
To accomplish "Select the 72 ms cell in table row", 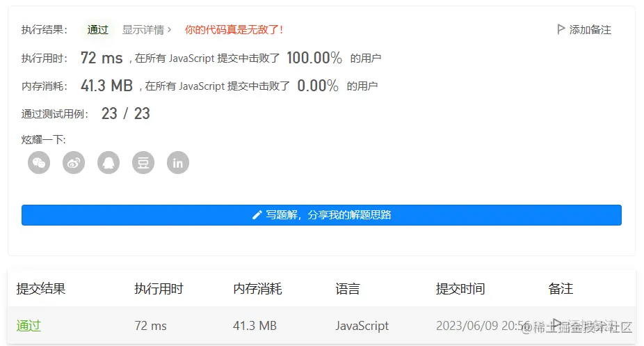I will 151,326.
